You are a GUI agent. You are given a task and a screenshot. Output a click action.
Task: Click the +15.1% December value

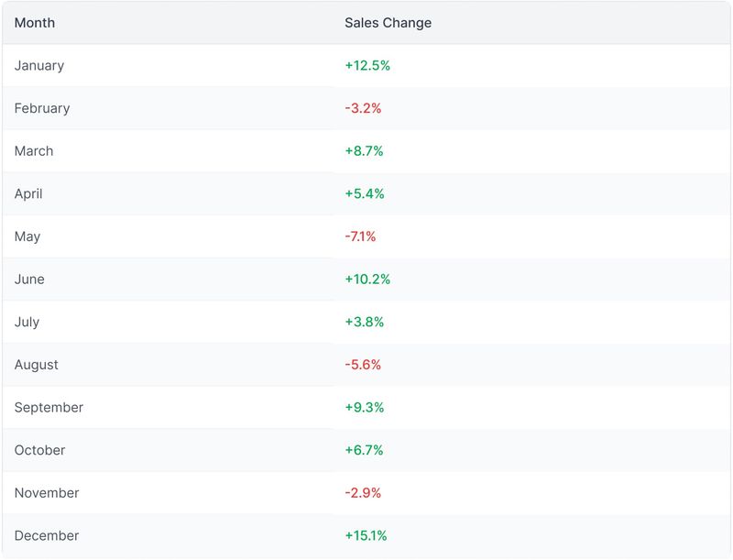point(366,536)
